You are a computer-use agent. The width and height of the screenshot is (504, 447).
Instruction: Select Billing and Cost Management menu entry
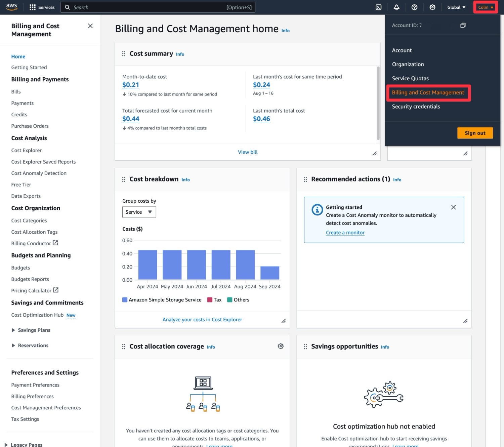click(x=428, y=93)
